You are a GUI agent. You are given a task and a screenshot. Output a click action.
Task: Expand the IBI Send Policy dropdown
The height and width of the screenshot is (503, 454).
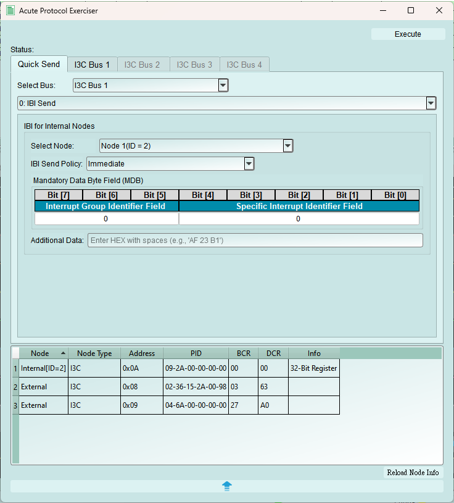point(249,164)
